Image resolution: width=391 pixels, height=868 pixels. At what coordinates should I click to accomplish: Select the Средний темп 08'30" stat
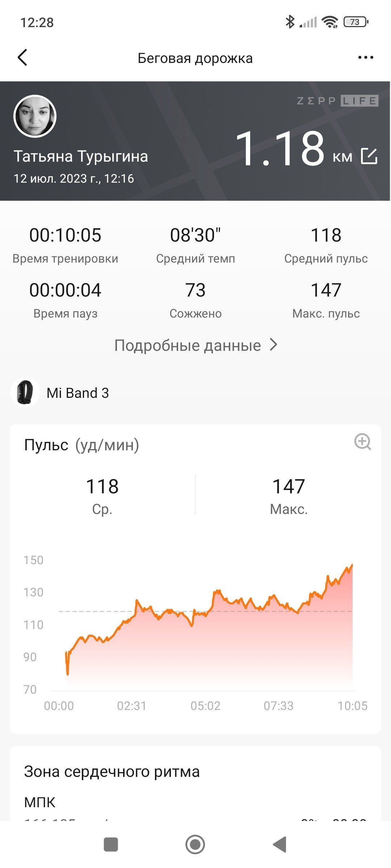pos(195,245)
